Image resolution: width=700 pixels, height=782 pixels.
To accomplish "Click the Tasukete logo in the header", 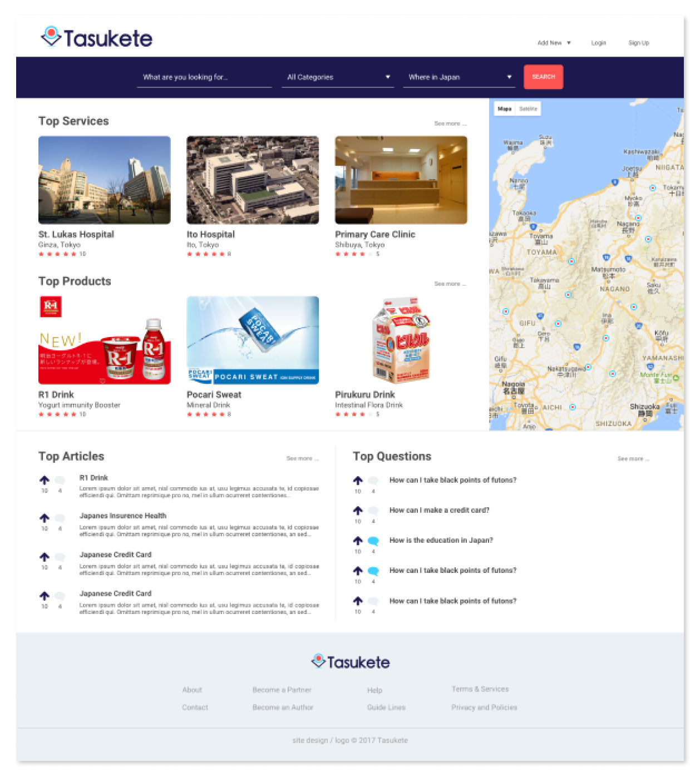I will click(x=97, y=37).
